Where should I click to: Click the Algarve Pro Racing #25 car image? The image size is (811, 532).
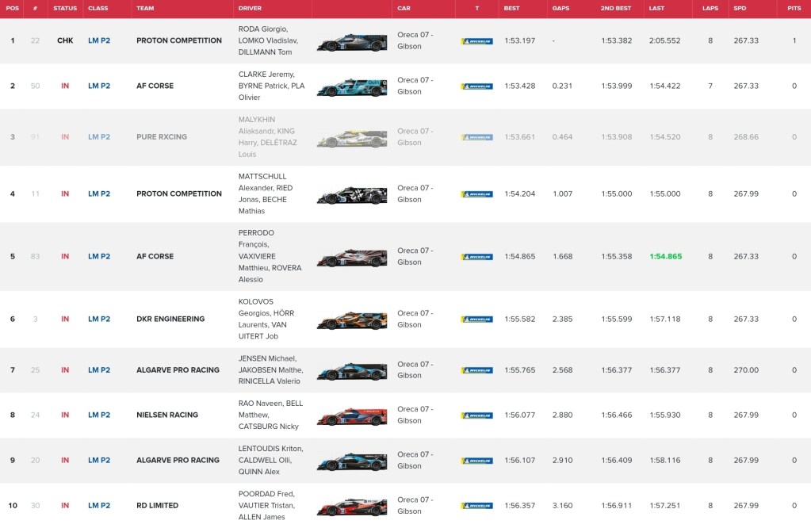[352, 372]
